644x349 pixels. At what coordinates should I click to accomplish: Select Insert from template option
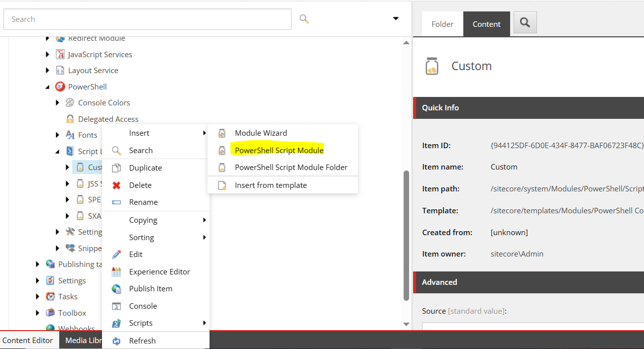(283, 185)
